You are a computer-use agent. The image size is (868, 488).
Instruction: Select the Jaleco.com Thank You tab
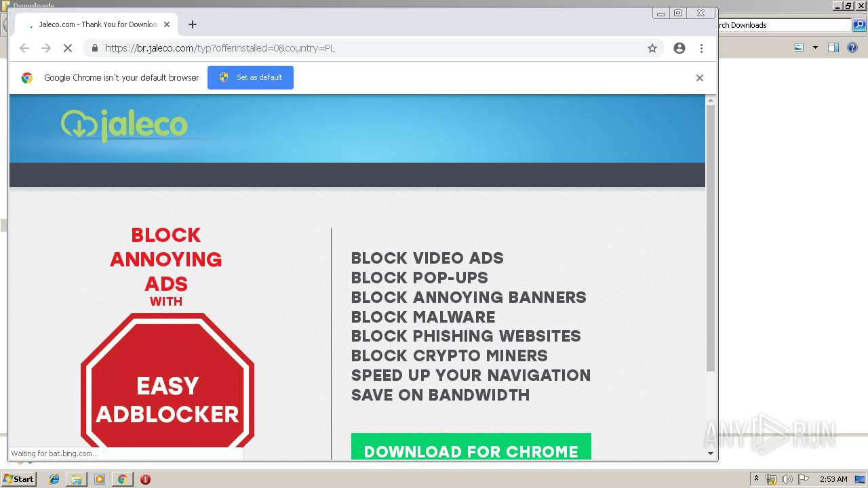[95, 24]
